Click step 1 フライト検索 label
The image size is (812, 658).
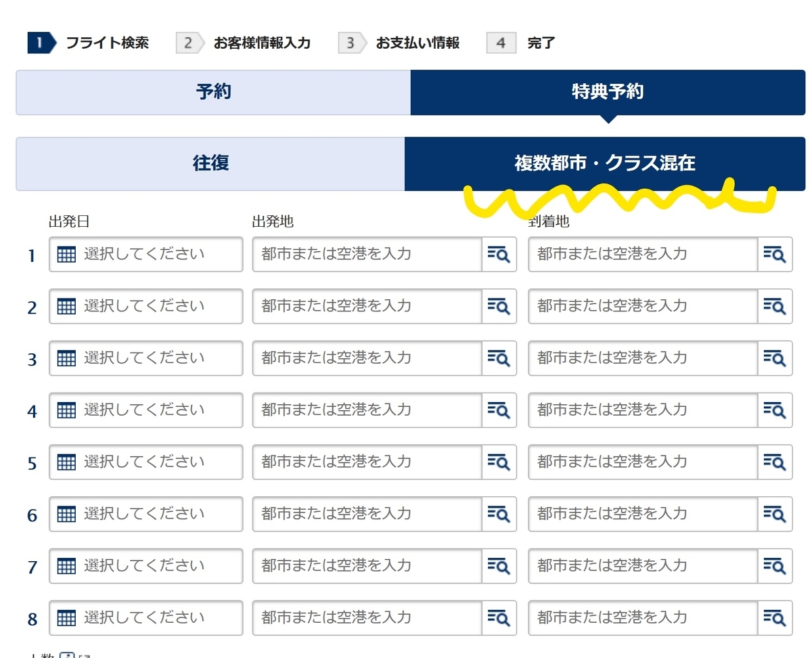(107, 43)
